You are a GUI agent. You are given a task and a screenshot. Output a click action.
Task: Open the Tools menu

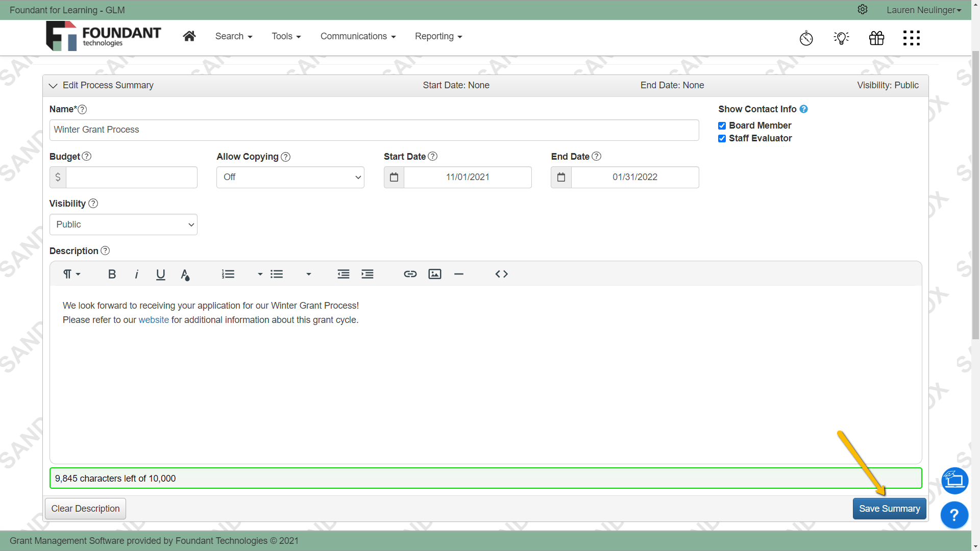tap(286, 36)
